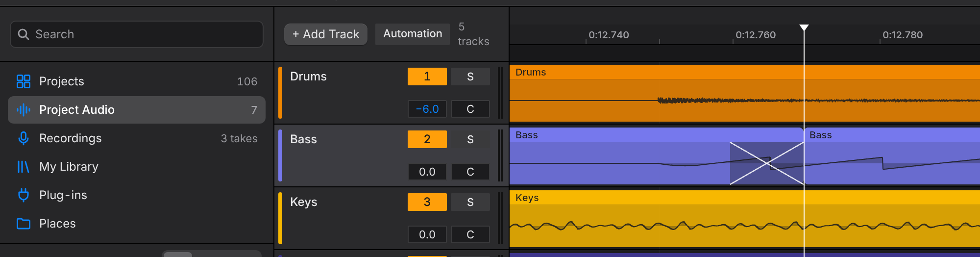Toggle Drums track number 1 button
This screenshot has height=257, width=980.
pos(427,77)
